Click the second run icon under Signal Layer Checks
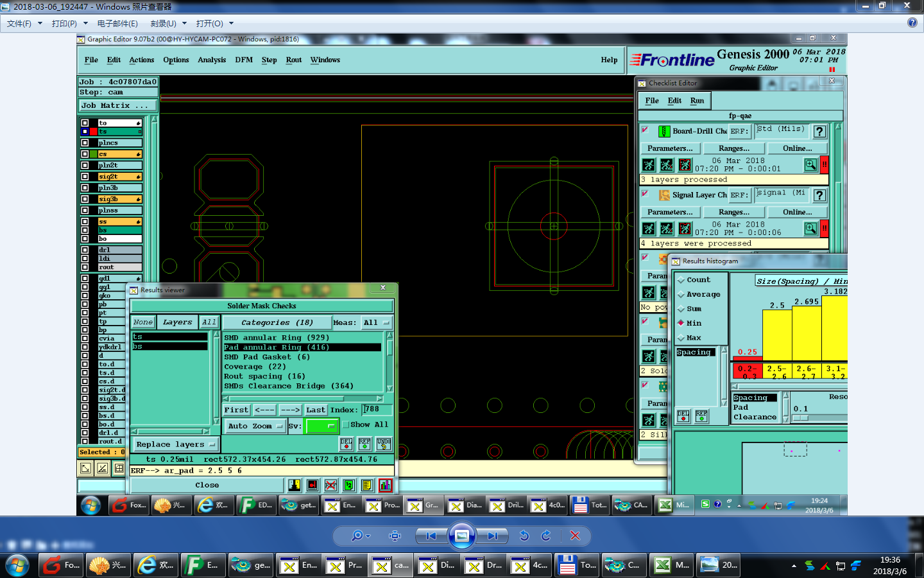 tap(667, 229)
